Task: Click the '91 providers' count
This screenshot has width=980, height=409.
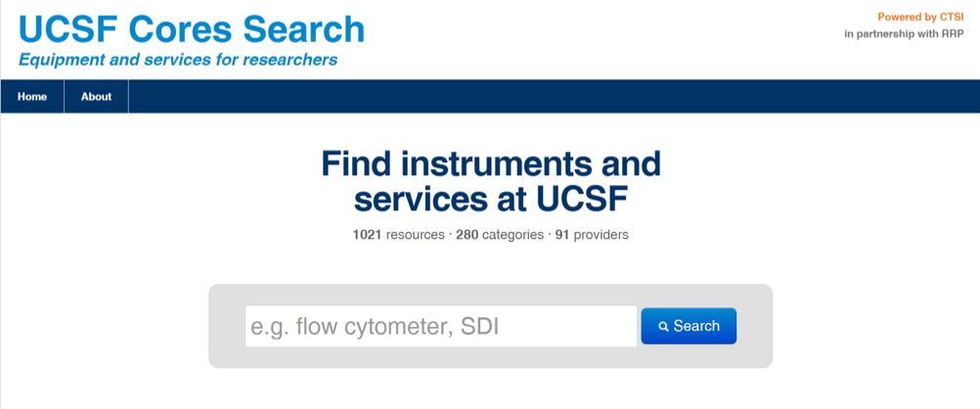Action: click(592, 235)
